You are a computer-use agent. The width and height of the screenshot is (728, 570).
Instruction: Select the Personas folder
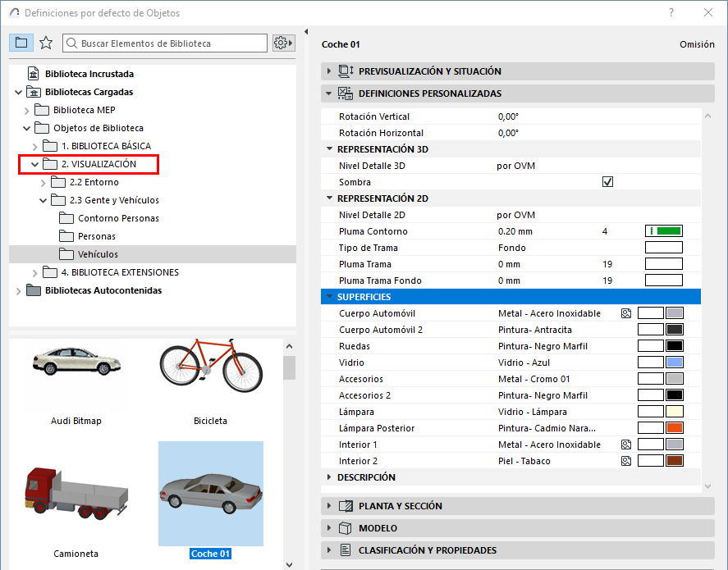[x=96, y=236]
